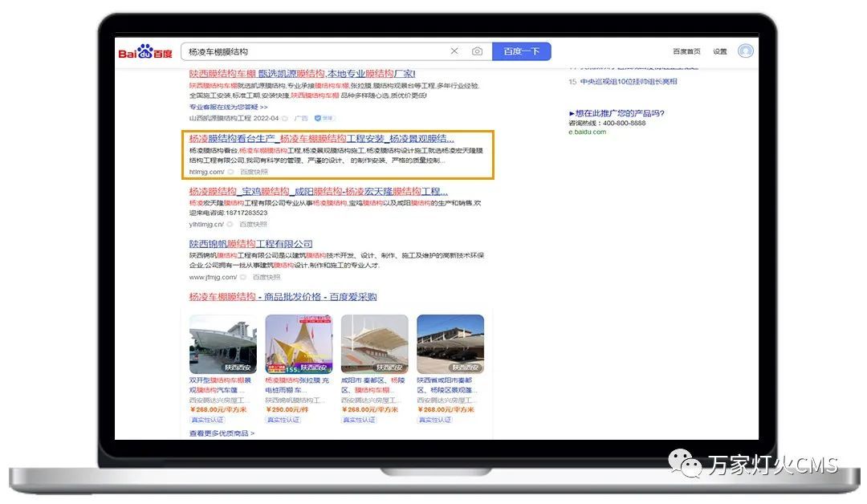This screenshot has width=867, height=504.
Task: Click the 保障 shield badge on the ad result
Action: [324, 118]
